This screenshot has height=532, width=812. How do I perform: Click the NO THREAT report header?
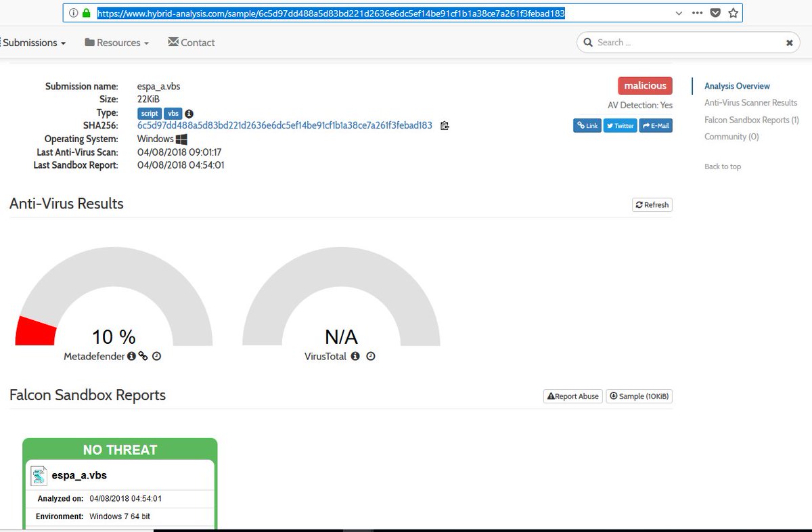(120, 449)
